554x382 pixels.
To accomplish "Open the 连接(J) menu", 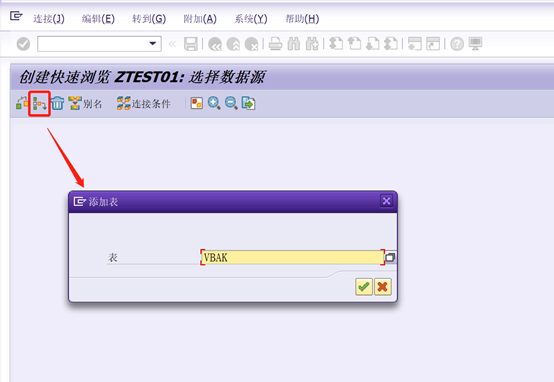I will click(x=49, y=19).
